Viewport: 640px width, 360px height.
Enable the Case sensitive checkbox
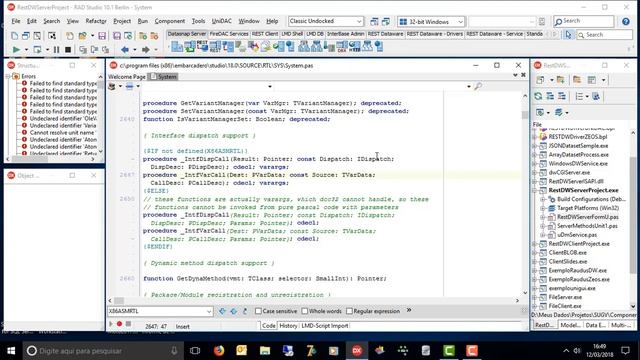(x=258, y=311)
